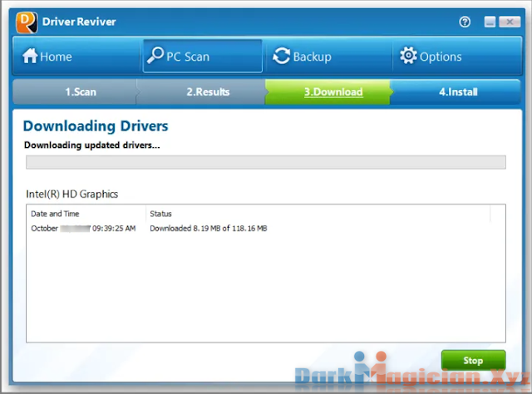The image size is (532, 394).
Task: Click the PC Scan magnifier icon
Action: point(155,56)
